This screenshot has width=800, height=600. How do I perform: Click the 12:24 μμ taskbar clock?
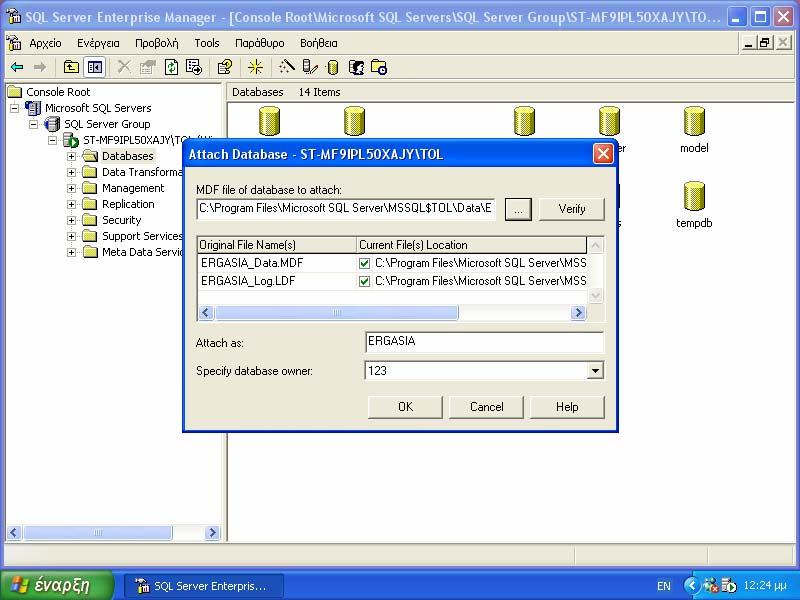(765, 585)
